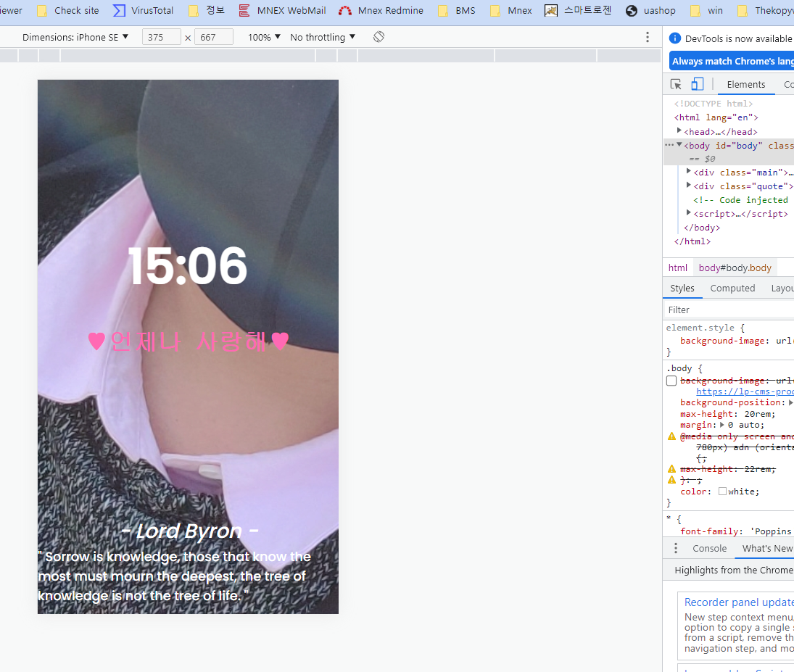Click the 15:06 clock on the page

[x=187, y=266]
